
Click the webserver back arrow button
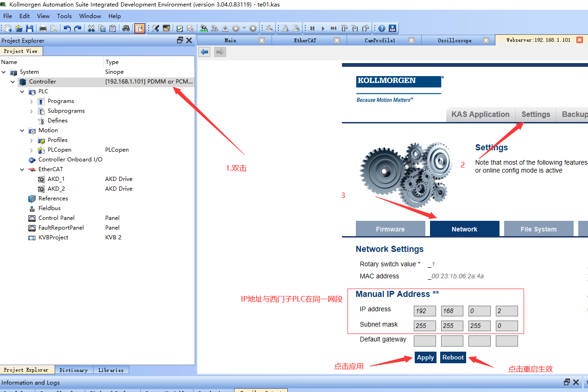pos(204,52)
